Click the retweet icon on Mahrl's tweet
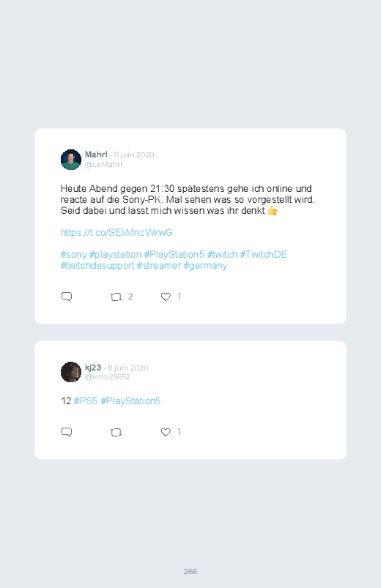Screen dimensions: 381x588 [116, 297]
